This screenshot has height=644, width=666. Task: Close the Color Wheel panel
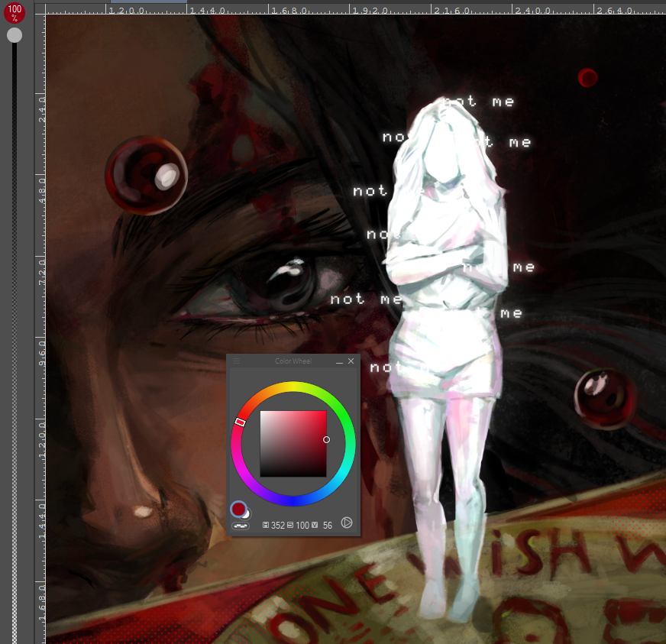click(351, 361)
